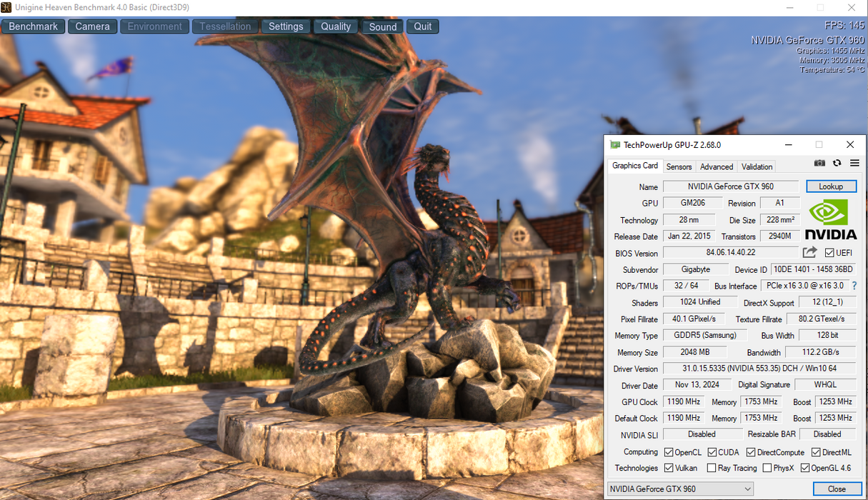Toggle the DirectML checkbox
Image resolution: width=868 pixels, height=500 pixels.
(x=816, y=452)
